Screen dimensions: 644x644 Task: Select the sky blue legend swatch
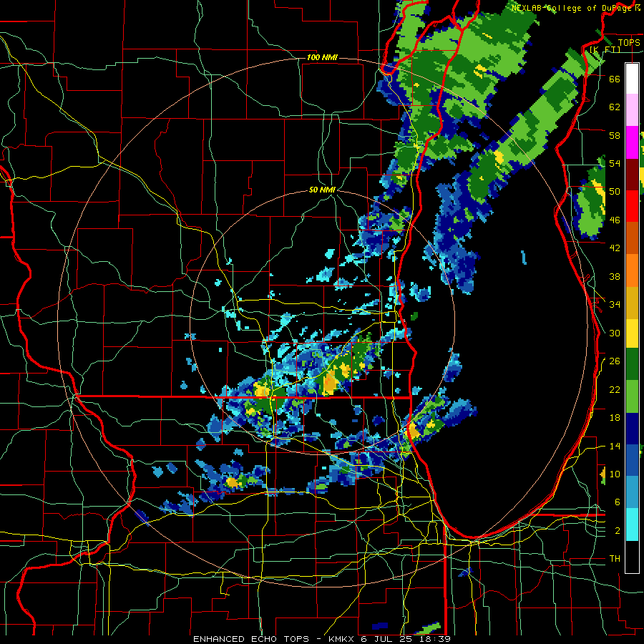pos(632,492)
